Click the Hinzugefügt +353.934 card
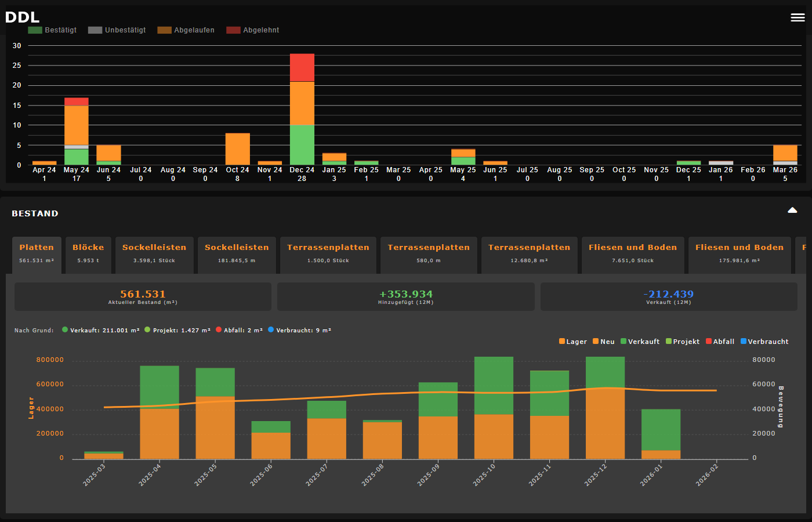The width and height of the screenshot is (812, 522). (406, 296)
